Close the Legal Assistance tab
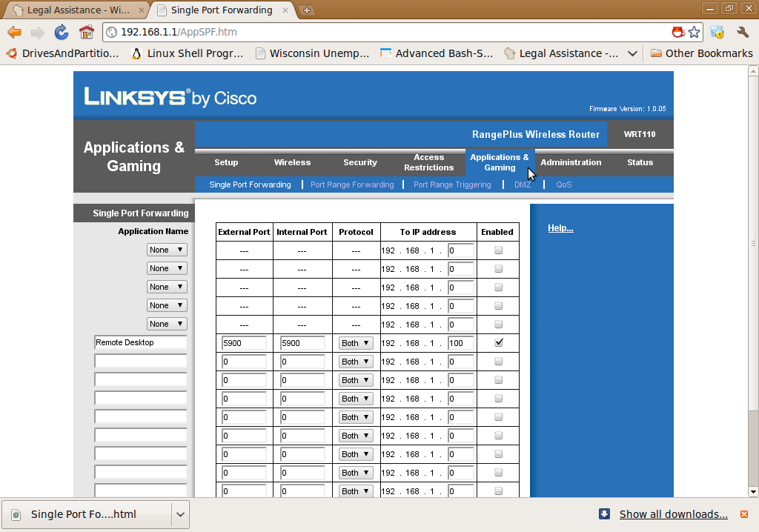Viewport: 759px width, 532px height. [142, 10]
